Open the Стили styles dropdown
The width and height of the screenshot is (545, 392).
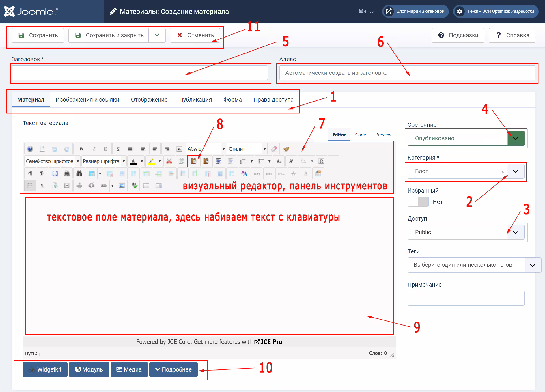click(x=247, y=149)
